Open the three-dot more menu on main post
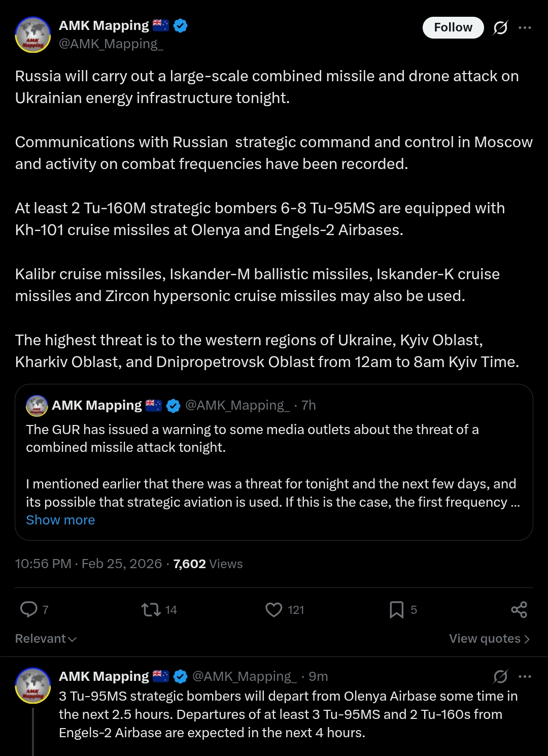The width and height of the screenshot is (548, 756). 525,27
